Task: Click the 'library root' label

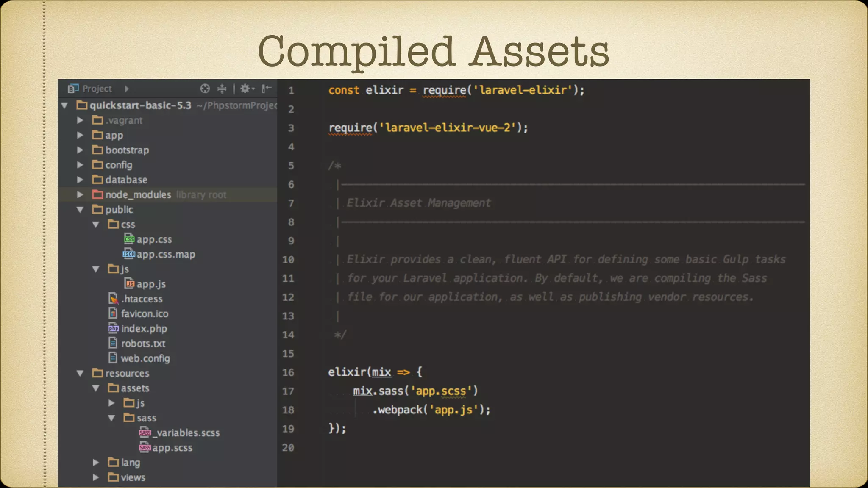Action: (x=201, y=195)
